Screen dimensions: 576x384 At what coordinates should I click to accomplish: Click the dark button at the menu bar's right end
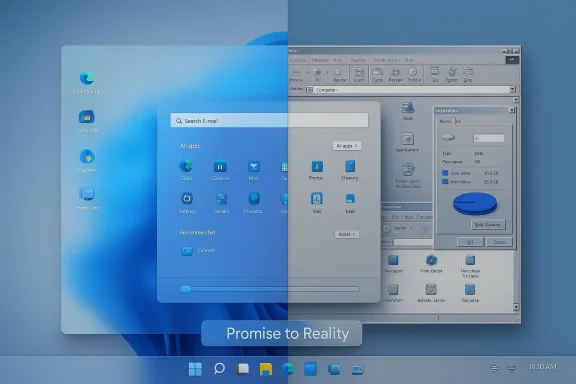pos(512,60)
